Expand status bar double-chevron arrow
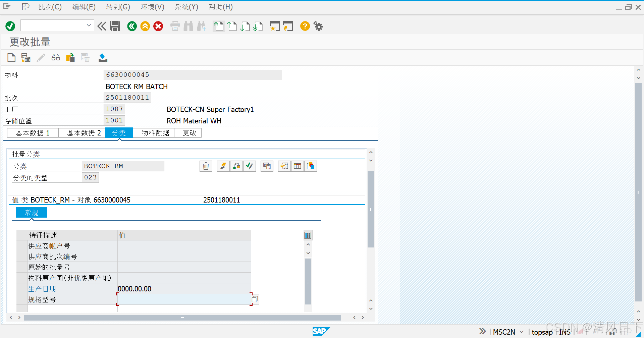Viewport: 644px width, 338px height. click(x=482, y=331)
